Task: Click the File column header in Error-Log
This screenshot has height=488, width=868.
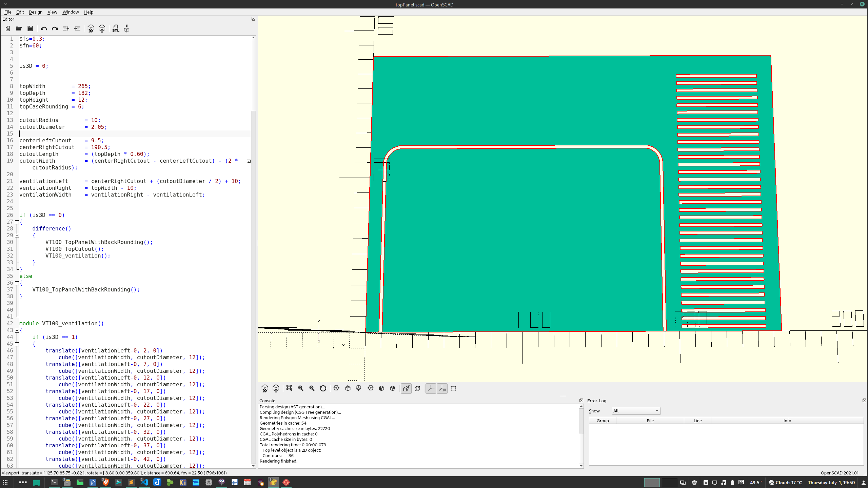Action: click(650, 421)
